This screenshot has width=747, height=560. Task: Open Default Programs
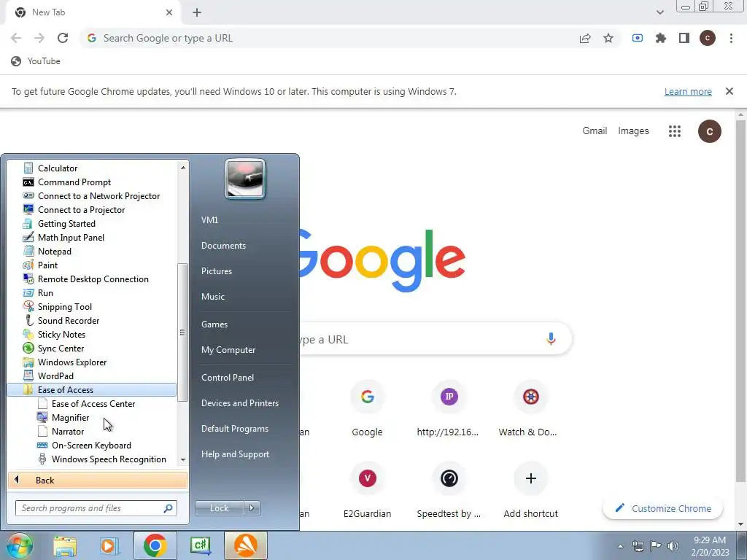tap(234, 429)
